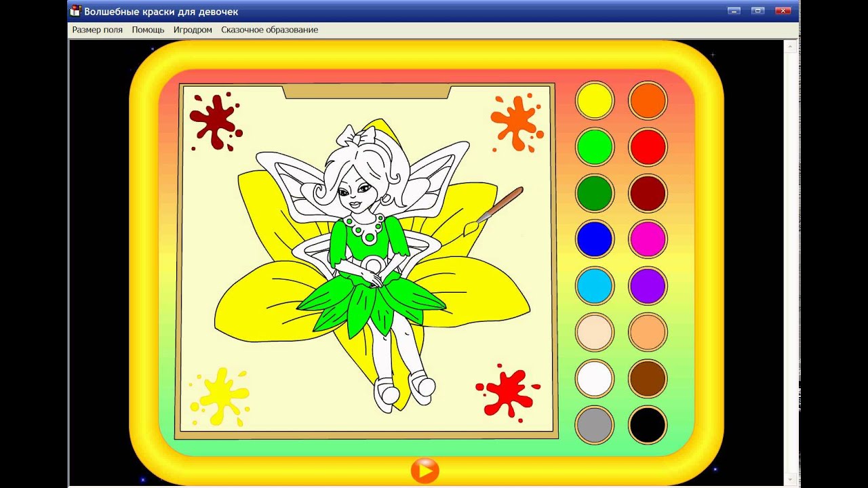Viewport: 868px width, 488px height.
Task: Choose the dark red maroon paint
Action: (648, 193)
